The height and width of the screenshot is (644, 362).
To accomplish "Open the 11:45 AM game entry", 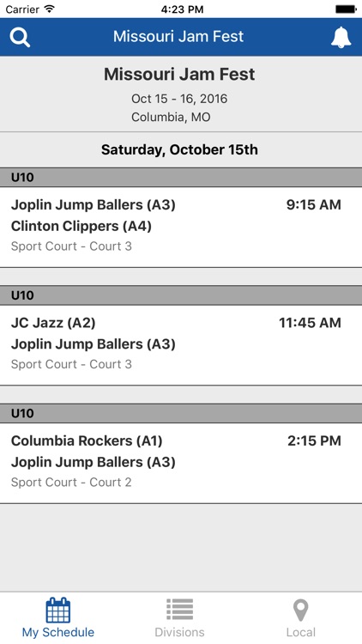I will pos(181,345).
